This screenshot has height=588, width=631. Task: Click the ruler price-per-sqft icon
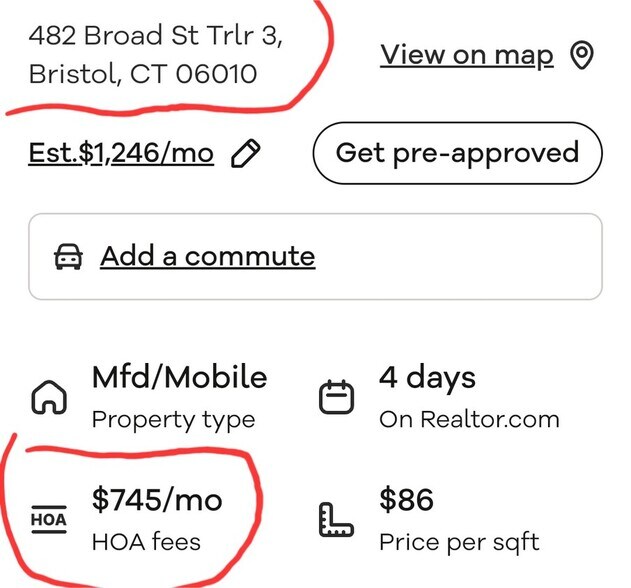pyautogui.click(x=336, y=521)
